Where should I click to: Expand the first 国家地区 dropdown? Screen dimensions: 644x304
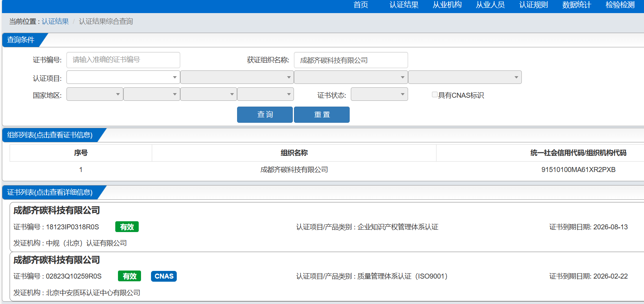95,94
